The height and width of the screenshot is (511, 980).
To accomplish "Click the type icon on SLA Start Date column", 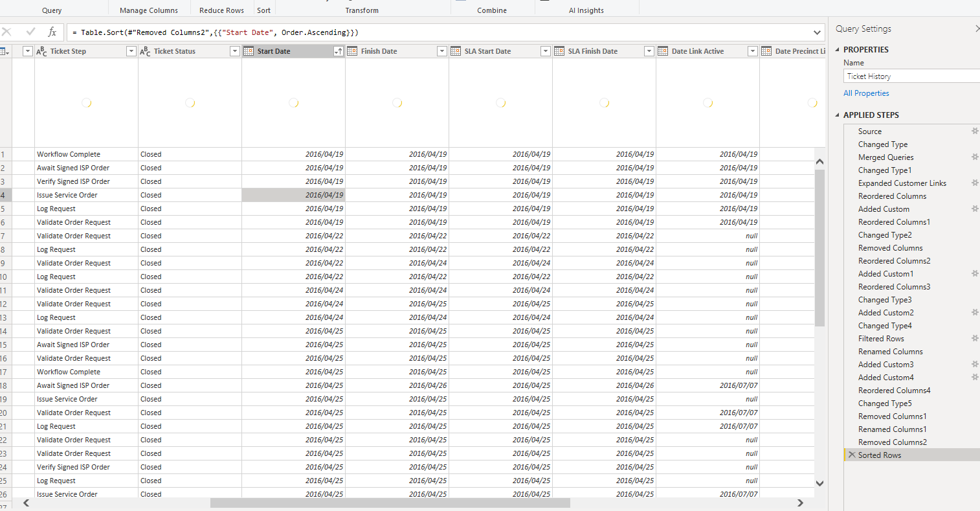I will (456, 51).
